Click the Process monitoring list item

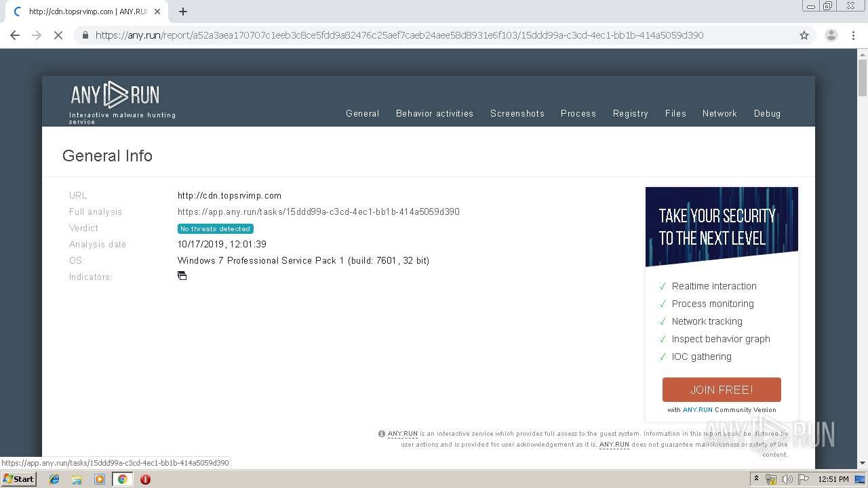tap(713, 304)
